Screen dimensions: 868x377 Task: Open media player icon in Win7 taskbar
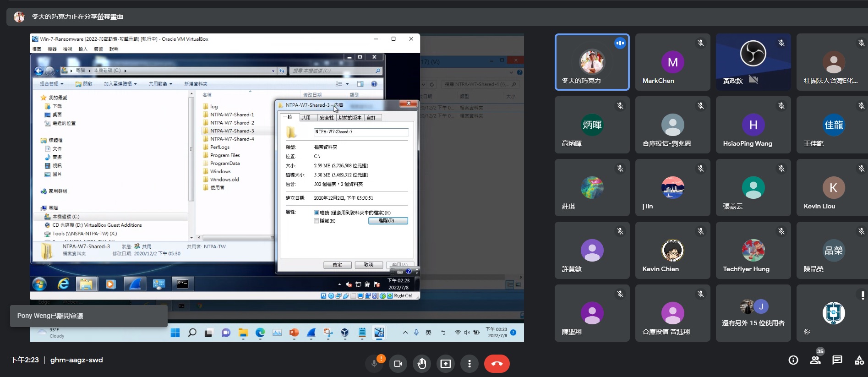(110, 284)
